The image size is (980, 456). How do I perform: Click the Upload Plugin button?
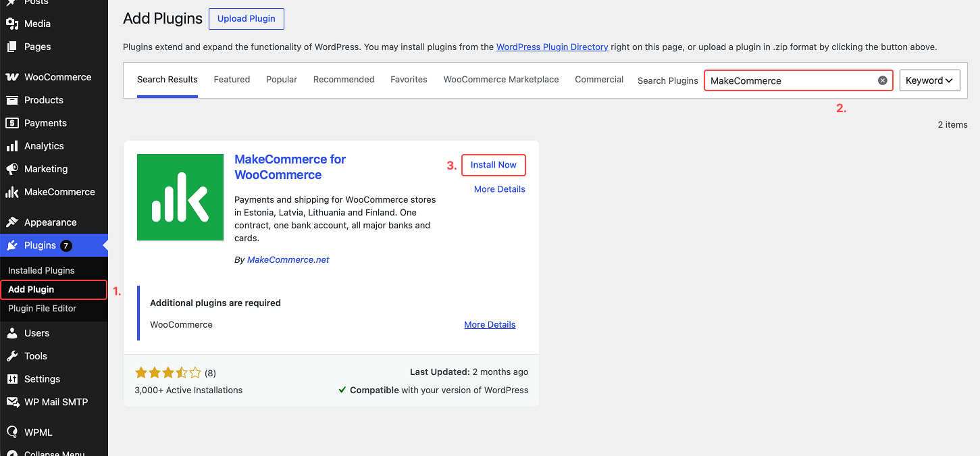click(247, 19)
